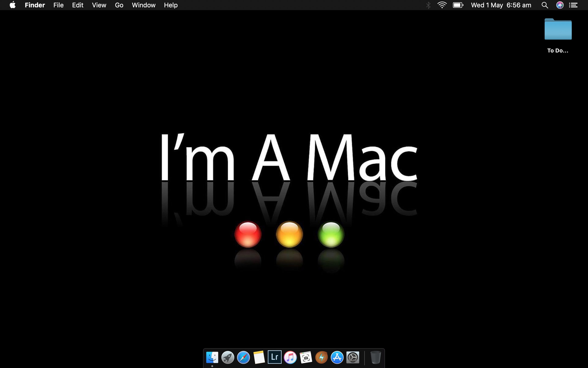This screenshot has width=588, height=368.
Task: Open the Window menu
Action: coord(144,5)
